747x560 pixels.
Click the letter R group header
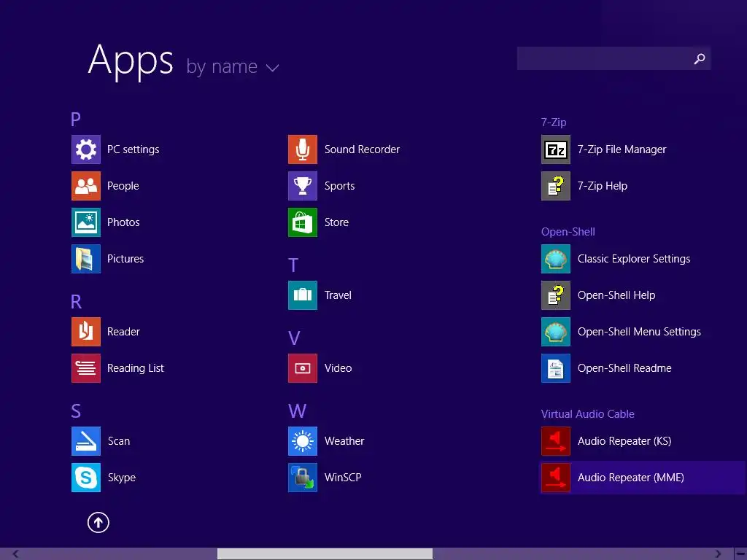76,301
